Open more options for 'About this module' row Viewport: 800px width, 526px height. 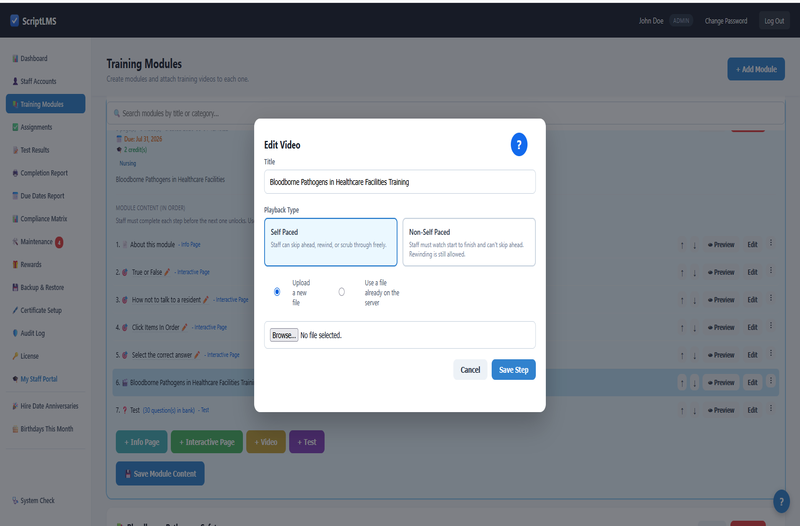tap(771, 243)
